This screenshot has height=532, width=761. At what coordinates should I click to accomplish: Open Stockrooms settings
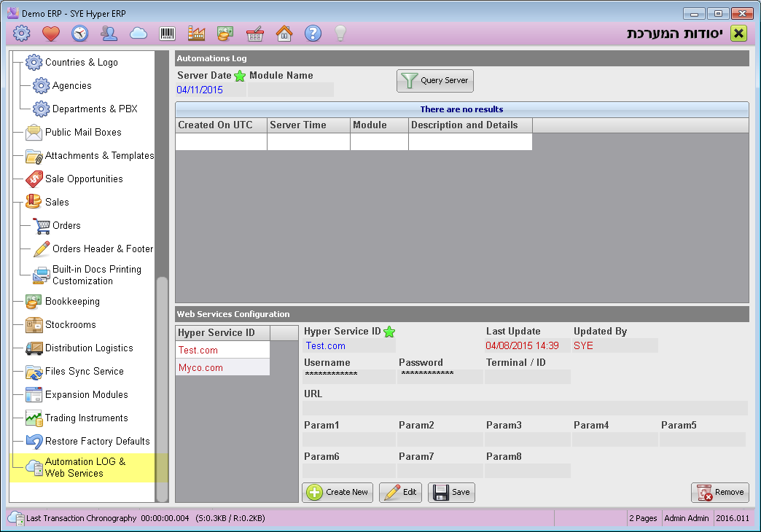pos(61,324)
